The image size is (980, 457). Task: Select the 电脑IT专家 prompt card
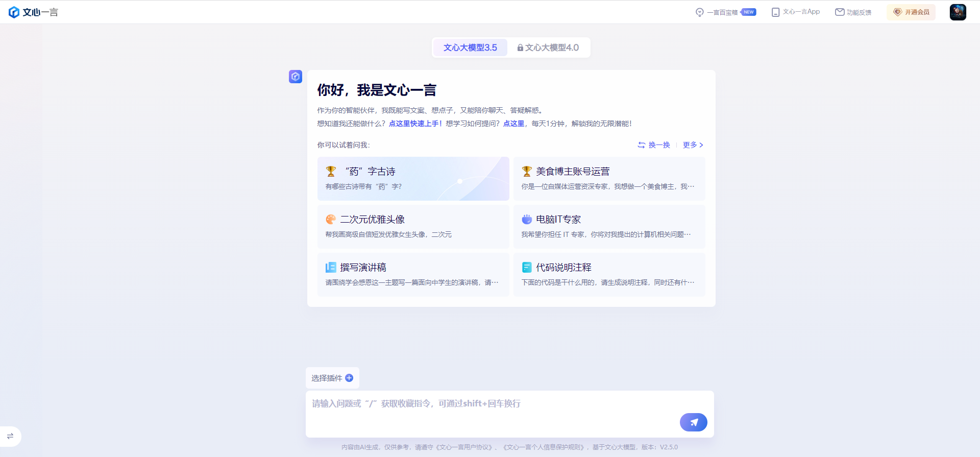click(609, 226)
